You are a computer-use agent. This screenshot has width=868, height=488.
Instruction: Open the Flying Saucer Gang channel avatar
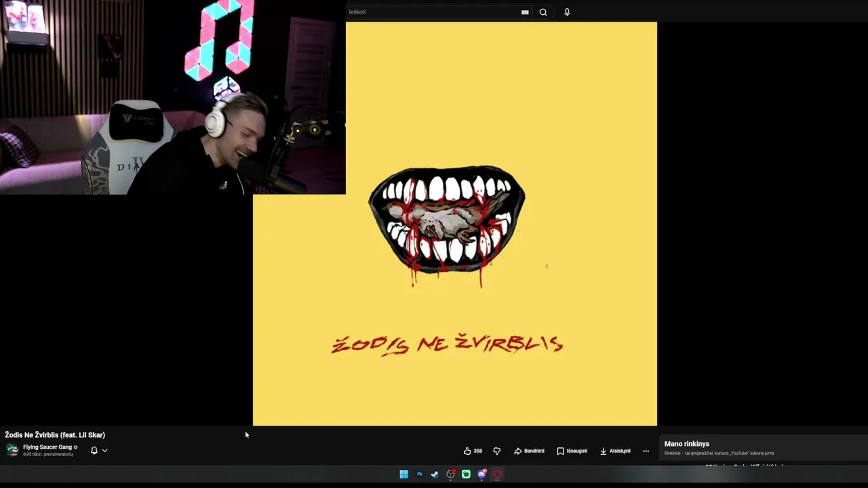point(12,450)
